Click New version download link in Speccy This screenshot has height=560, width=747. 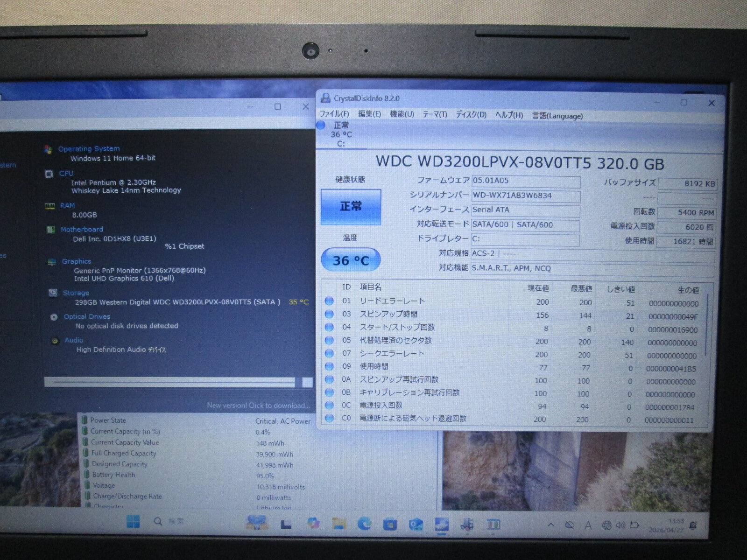pyautogui.click(x=259, y=406)
